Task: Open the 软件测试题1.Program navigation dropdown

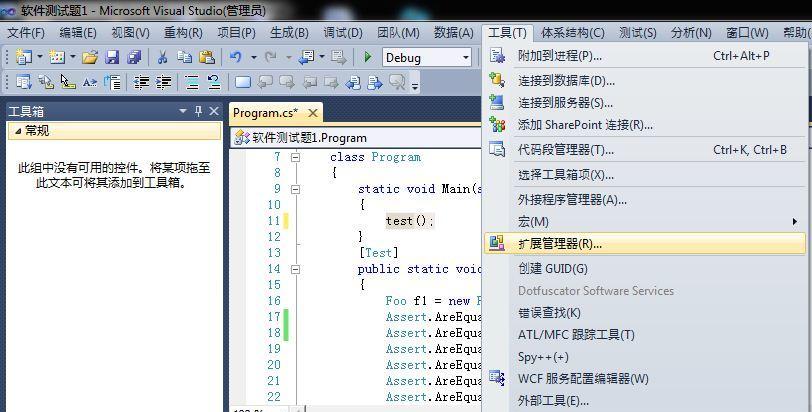Action: (357, 138)
